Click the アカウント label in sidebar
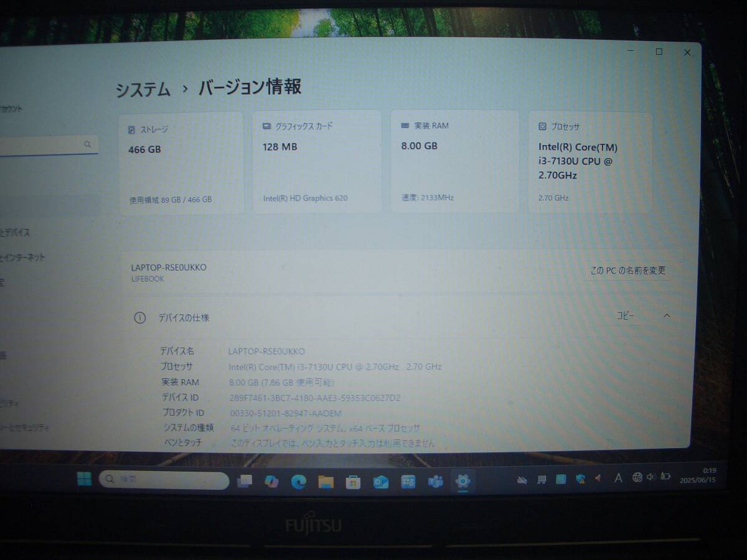 11,109
